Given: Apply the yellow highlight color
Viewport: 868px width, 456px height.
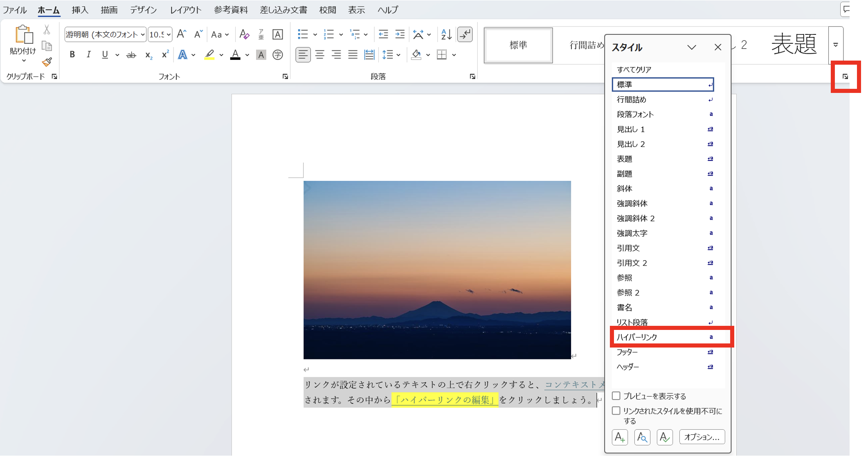Looking at the screenshot, I should coord(209,54).
